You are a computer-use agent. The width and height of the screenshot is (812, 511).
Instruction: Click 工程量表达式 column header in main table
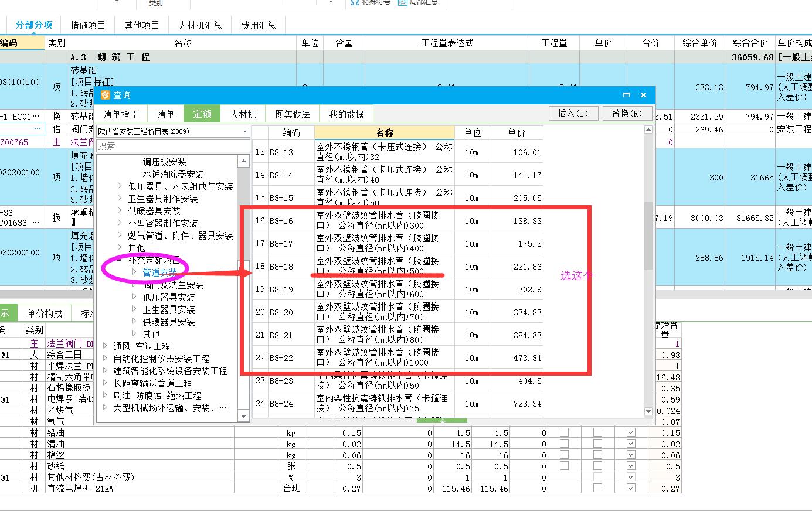(x=447, y=43)
